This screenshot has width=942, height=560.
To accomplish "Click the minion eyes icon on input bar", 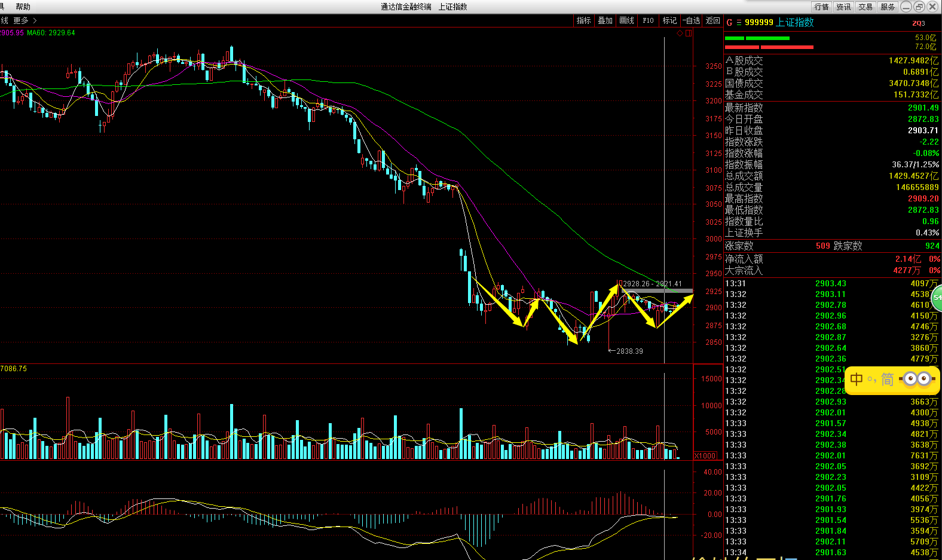I will click(917, 379).
